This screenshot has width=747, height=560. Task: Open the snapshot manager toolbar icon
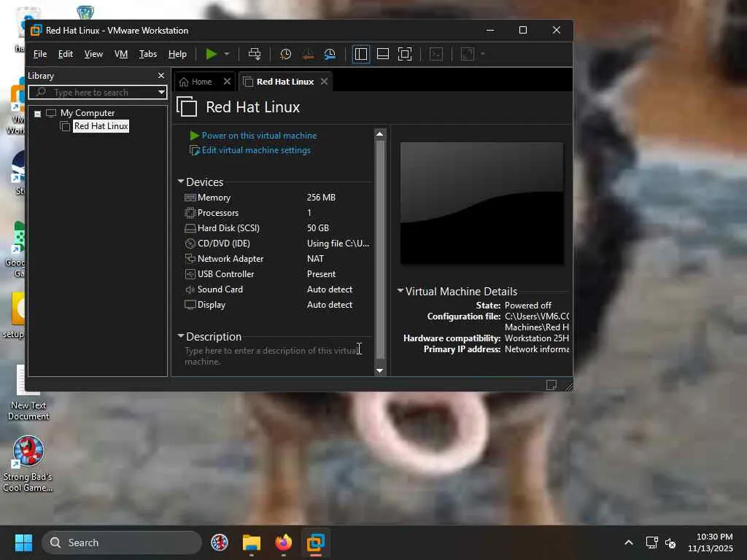[x=330, y=54]
